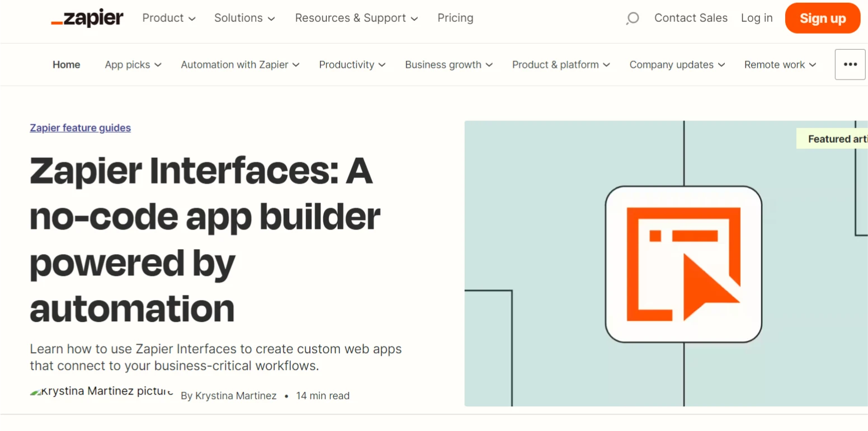Expand the Business growth category
The image size is (868, 431).
[449, 64]
